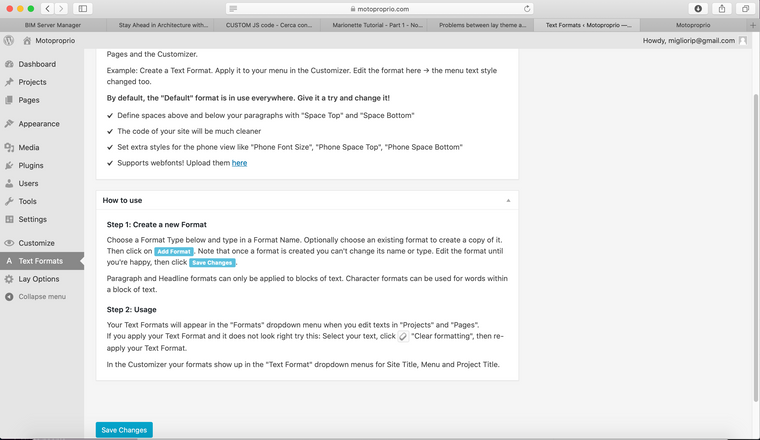Collapse the How to use panel

pos(508,200)
